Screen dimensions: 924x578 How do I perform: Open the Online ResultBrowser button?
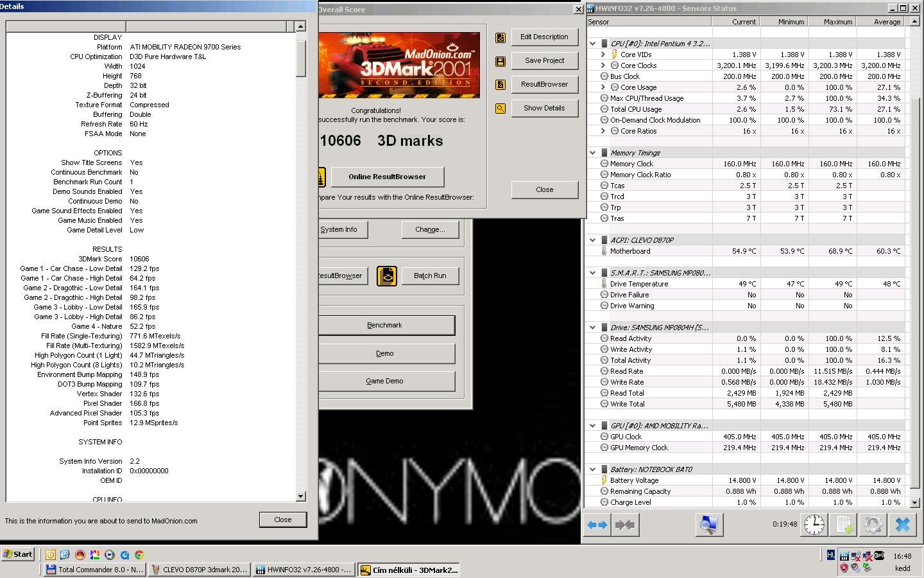coord(387,177)
